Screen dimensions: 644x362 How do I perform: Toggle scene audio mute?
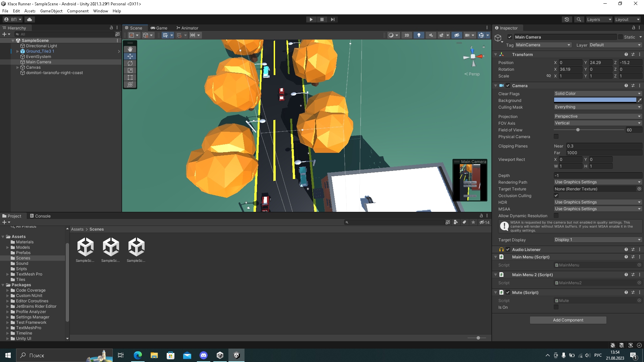(431, 35)
